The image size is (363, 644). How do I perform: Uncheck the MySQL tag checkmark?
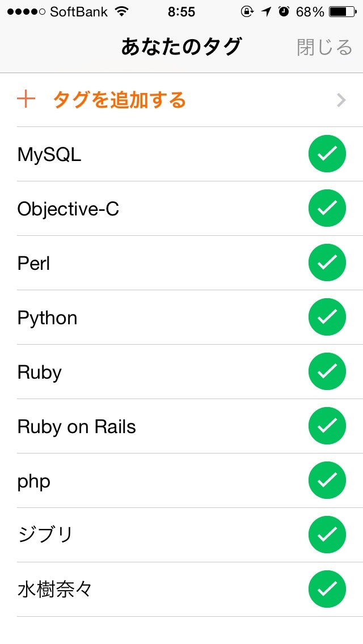click(x=327, y=154)
